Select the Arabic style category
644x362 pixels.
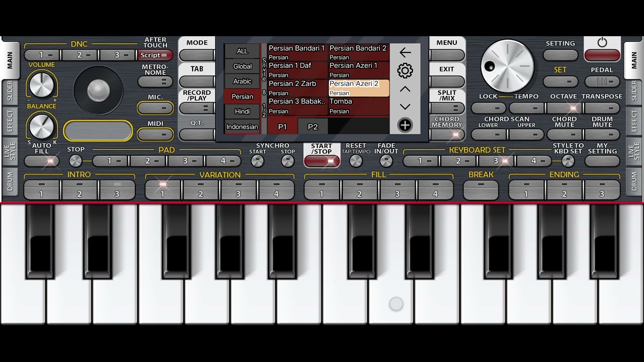[x=243, y=81]
